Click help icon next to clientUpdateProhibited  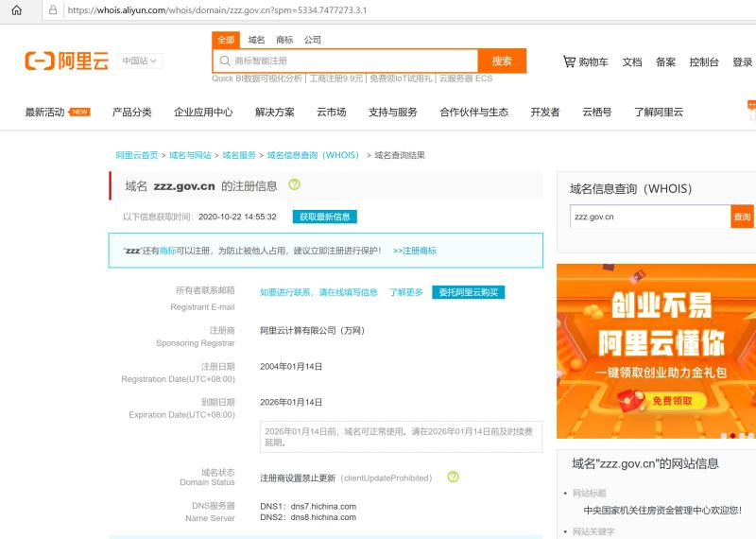click(x=453, y=477)
